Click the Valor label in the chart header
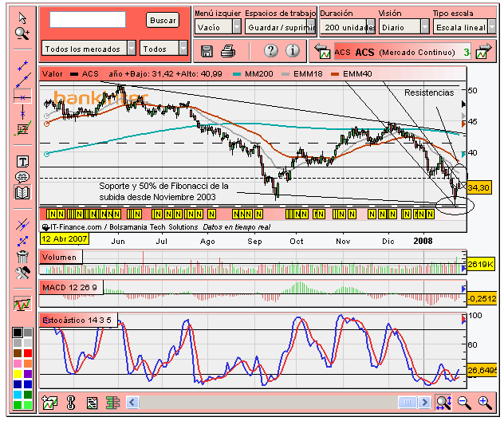 coord(53,74)
